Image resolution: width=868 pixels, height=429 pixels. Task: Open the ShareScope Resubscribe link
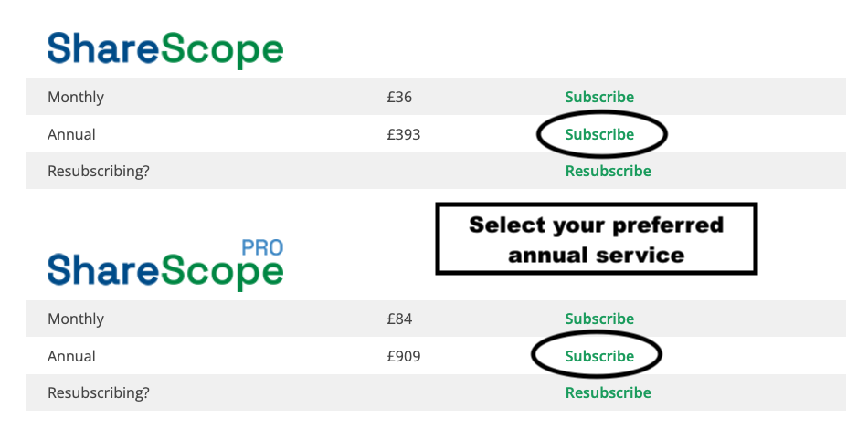point(608,171)
